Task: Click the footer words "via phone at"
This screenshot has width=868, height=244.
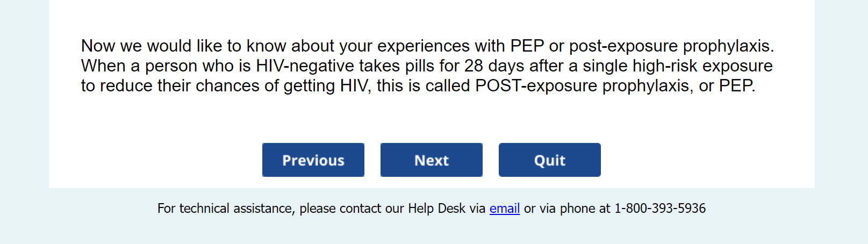Action: (x=567, y=209)
